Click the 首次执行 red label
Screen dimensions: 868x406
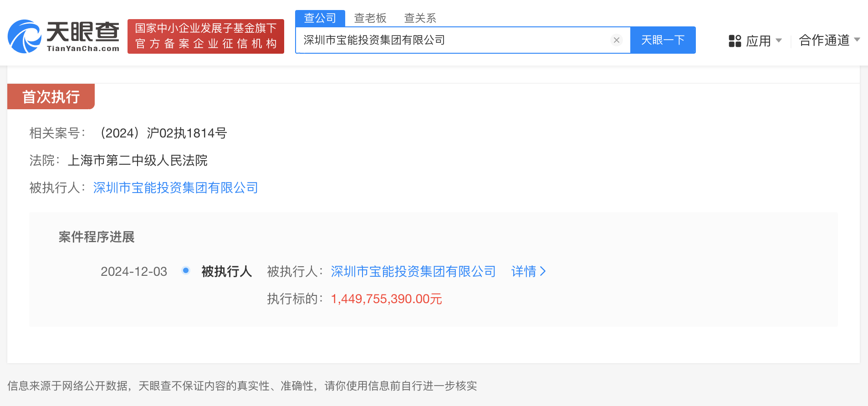pos(51,96)
